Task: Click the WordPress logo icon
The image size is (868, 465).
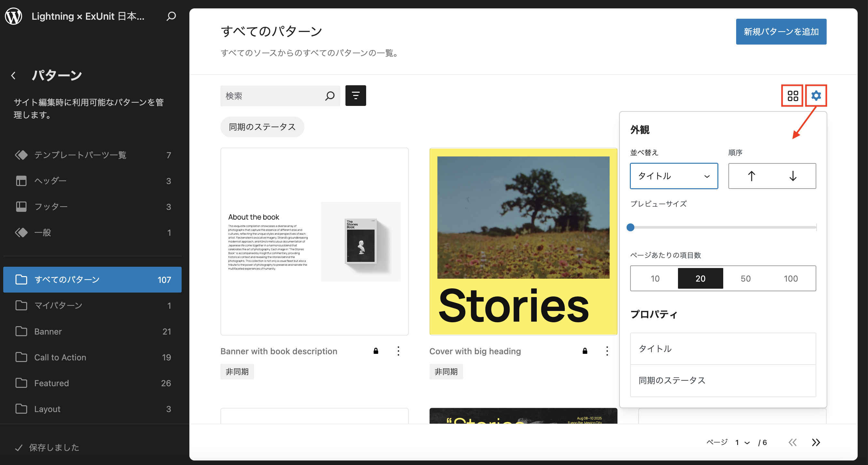Action: 14,16
